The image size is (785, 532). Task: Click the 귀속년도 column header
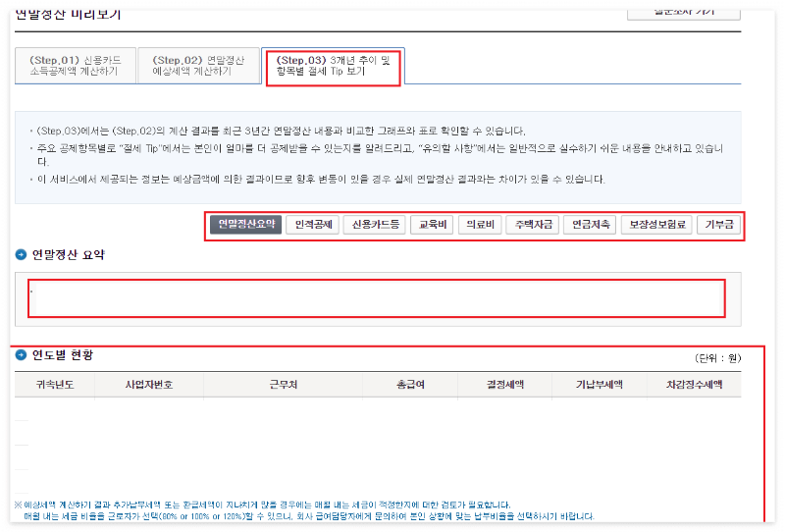tap(55, 385)
